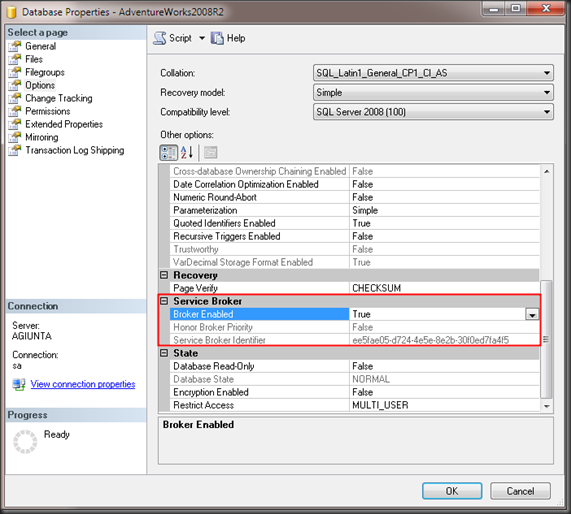Screen dimensions: 571x514
Task: Click the Permissions page icon
Action: [15, 111]
